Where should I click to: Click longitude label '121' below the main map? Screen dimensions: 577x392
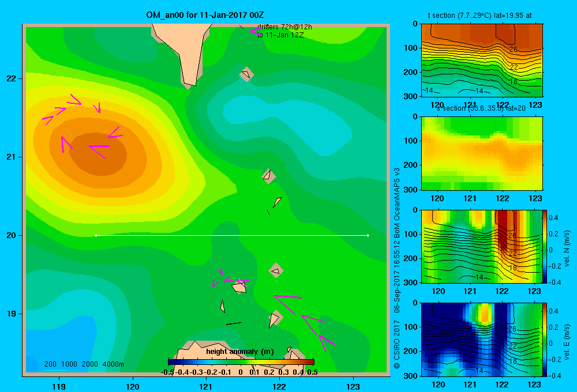click(x=206, y=386)
